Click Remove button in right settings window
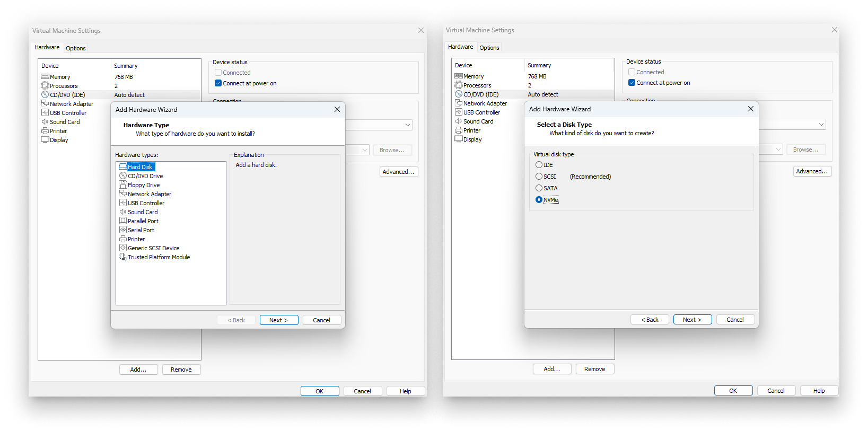This screenshot has height=431, width=868. (x=595, y=369)
